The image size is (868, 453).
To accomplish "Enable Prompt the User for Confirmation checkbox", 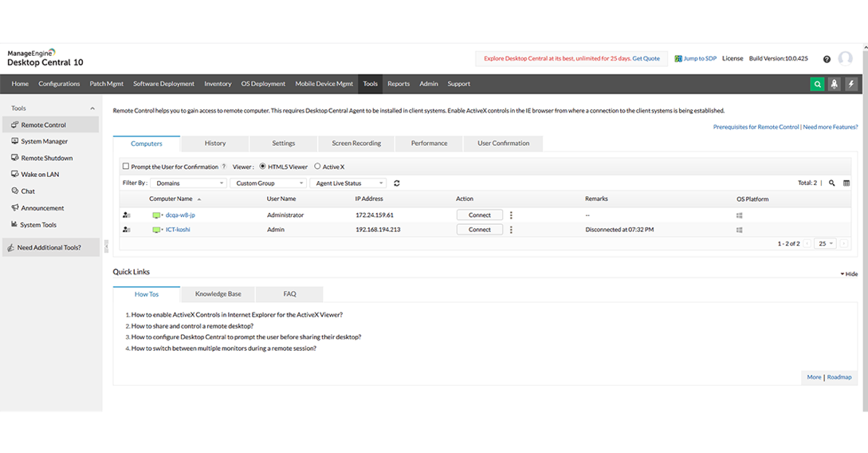I will click(x=126, y=166).
